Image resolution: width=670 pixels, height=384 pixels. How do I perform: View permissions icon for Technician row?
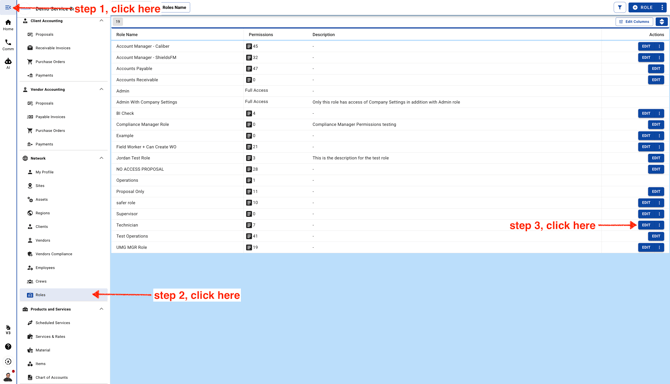[x=249, y=225]
